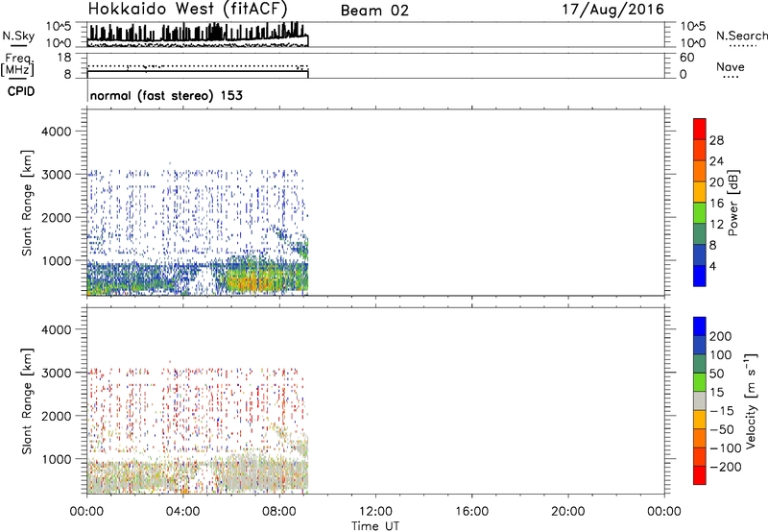Click the '200' label on the velocity colorbar
The image size is (768, 532).
coord(721,336)
